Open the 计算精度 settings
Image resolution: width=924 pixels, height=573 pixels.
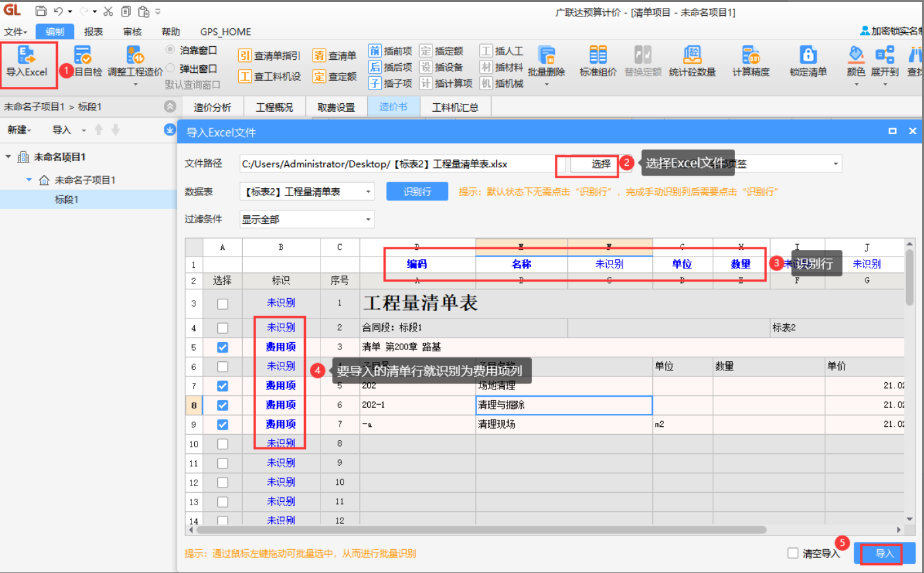point(751,62)
